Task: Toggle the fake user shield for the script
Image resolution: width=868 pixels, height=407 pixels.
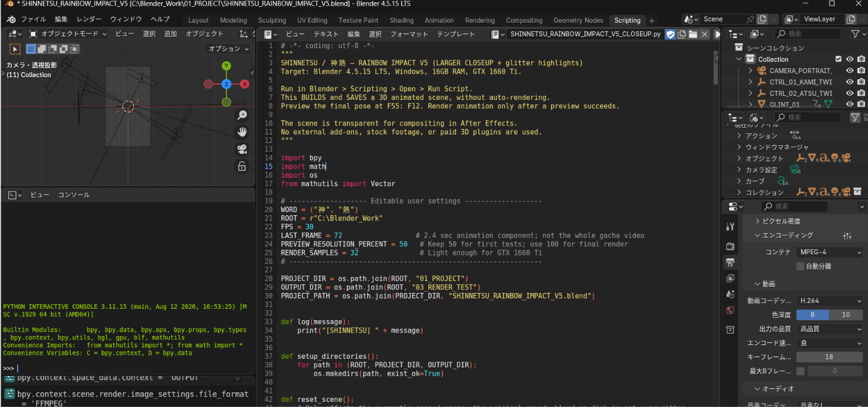Action: click(670, 34)
